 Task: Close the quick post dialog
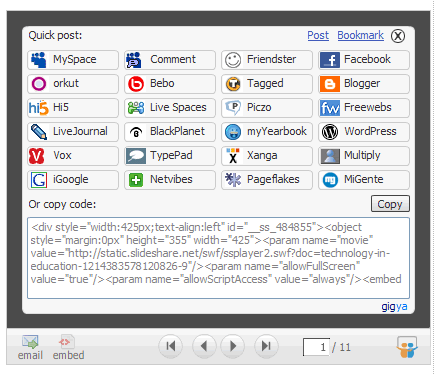pyautogui.click(x=398, y=36)
